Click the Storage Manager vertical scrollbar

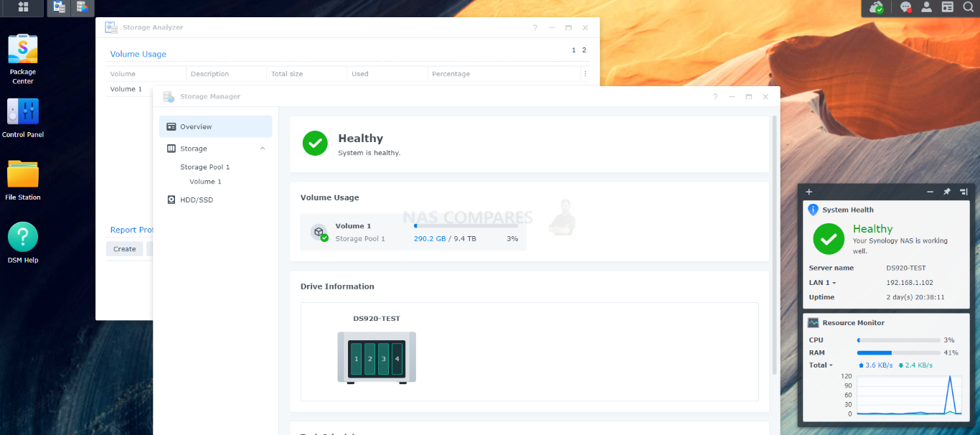[774, 244]
